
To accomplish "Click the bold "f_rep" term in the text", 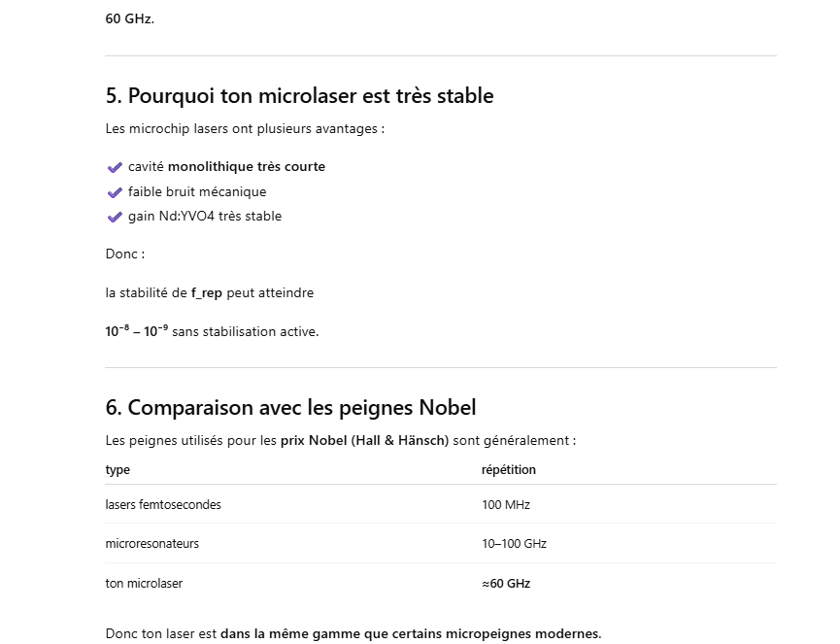I will point(207,292).
